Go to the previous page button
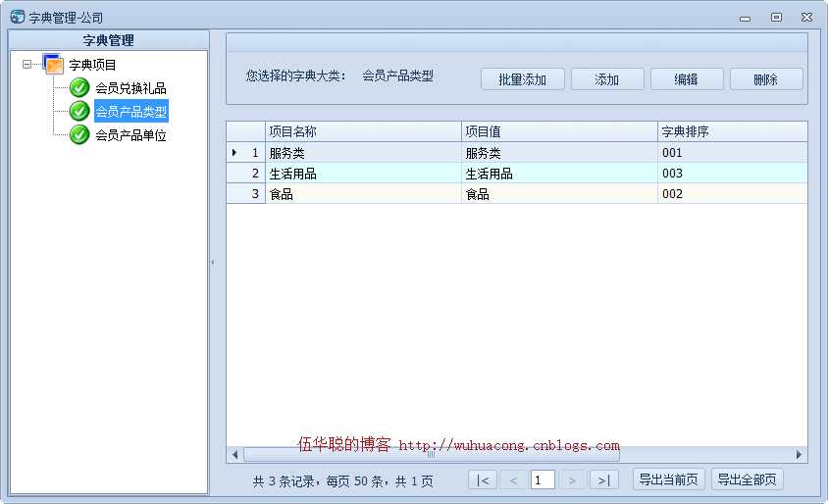Screen dimensions: 828x504 (513, 479)
